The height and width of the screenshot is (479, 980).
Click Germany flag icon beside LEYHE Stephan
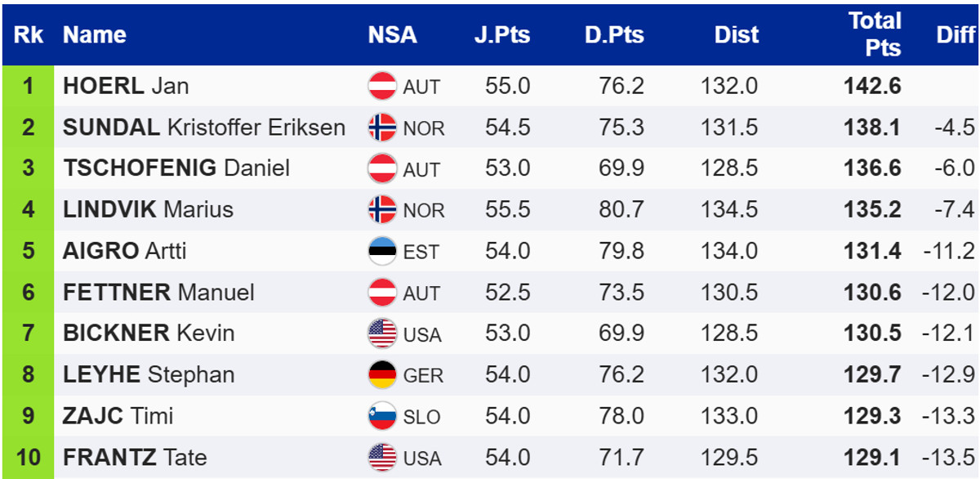tap(382, 374)
